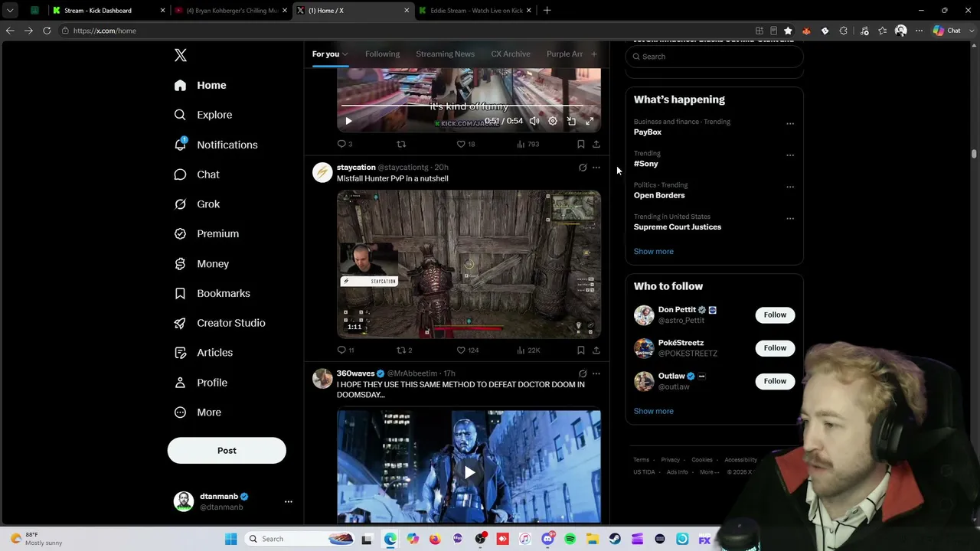Share staycation's Mistfall Hunter post
The image size is (980, 551).
pos(596,350)
